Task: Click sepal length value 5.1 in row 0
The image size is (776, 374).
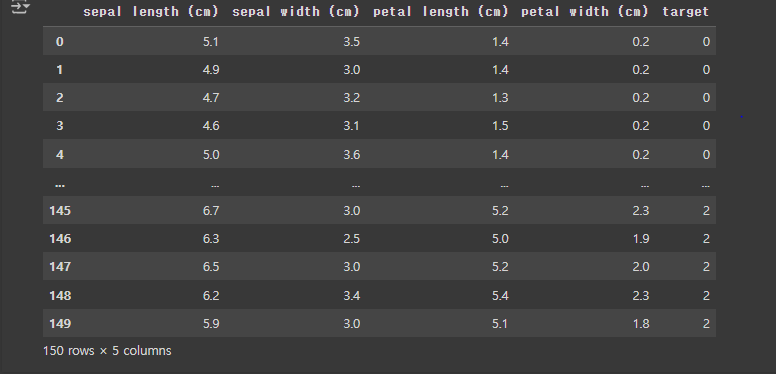Action: point(211,42)
